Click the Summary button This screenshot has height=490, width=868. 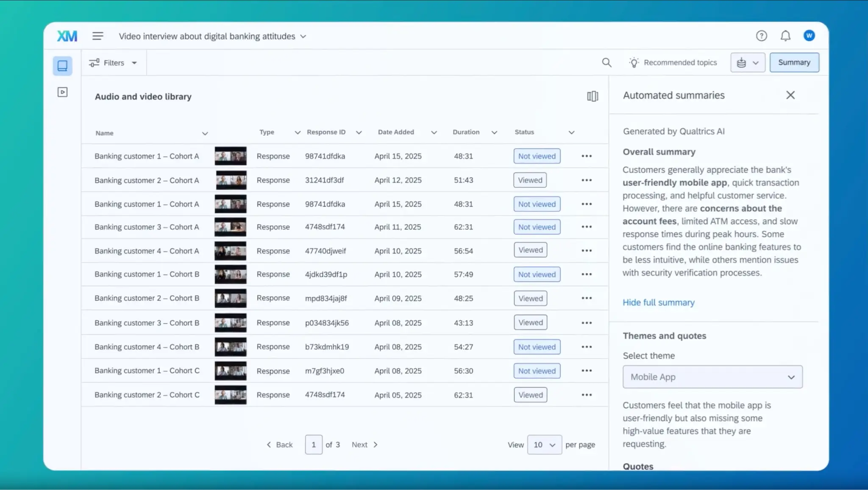(x=794, y=62)
